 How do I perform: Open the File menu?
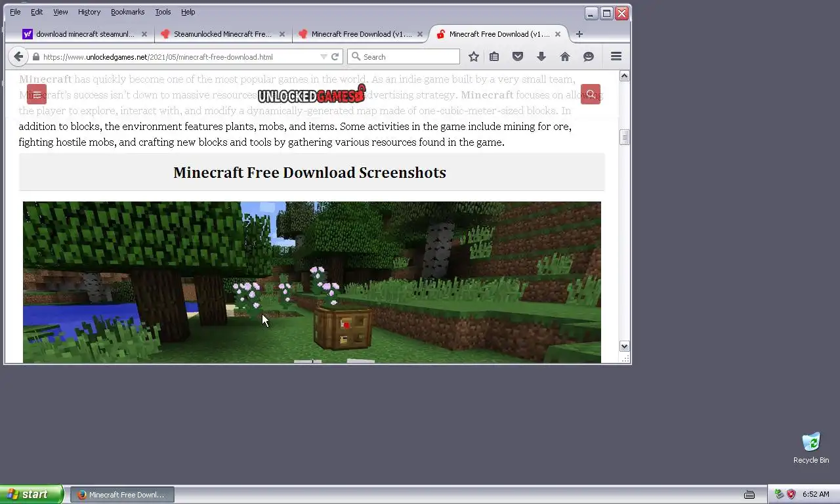[x=15, y=12]
